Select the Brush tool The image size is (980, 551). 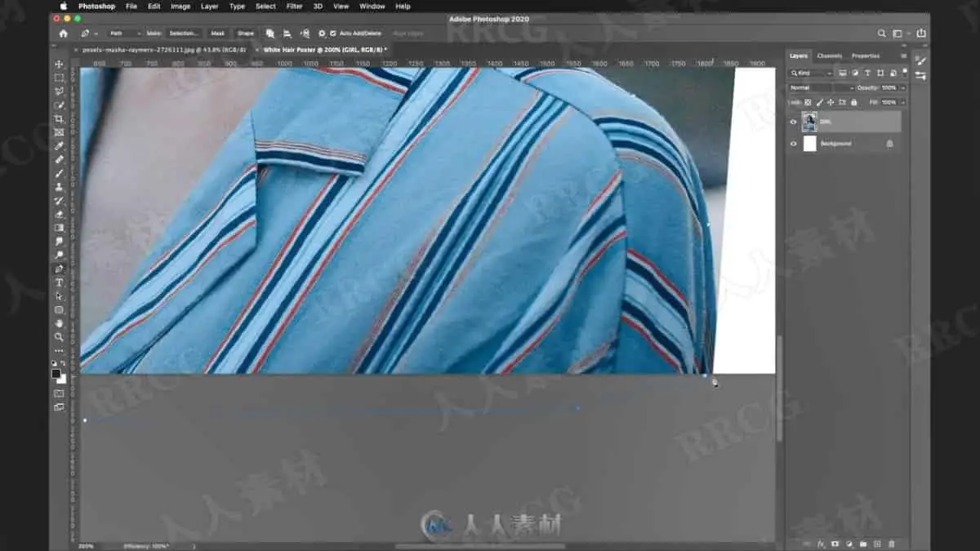point(59,173)
